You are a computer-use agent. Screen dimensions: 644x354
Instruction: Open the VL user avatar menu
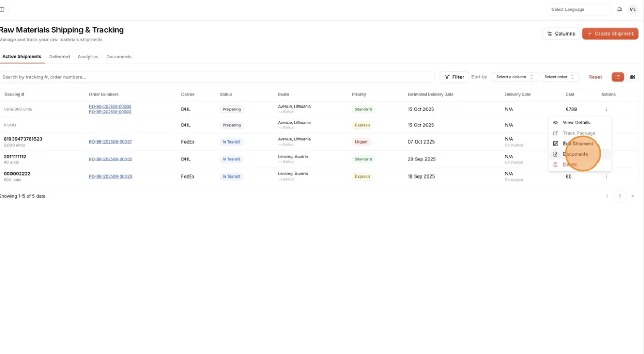632,9
